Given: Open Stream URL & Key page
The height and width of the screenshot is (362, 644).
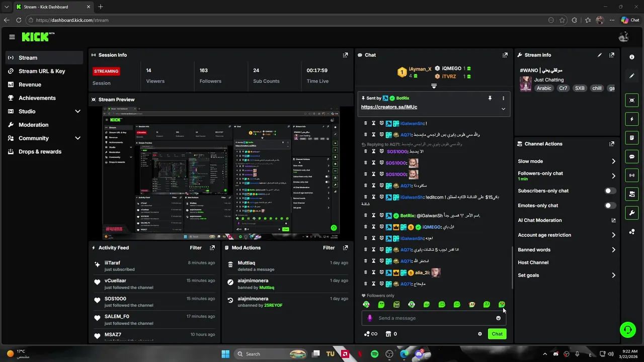Looking at the screenshot, I should 44,71.
